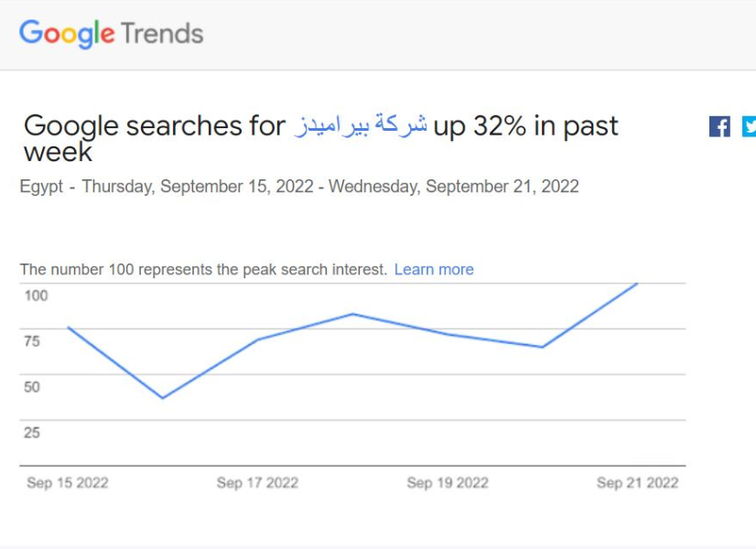Click the chart peak point at 100
The height and width of the screenshot is (549, 756).
(637, 284)
